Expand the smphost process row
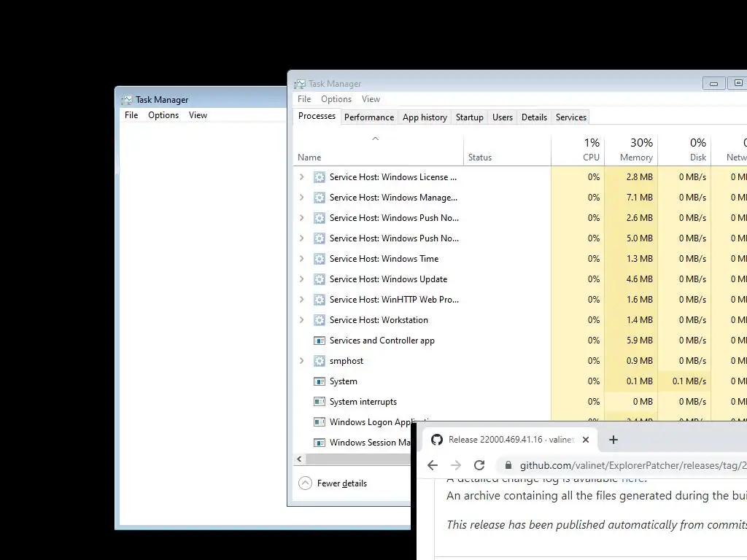Viewport: 747px width, 560px height. coord(301,361)
